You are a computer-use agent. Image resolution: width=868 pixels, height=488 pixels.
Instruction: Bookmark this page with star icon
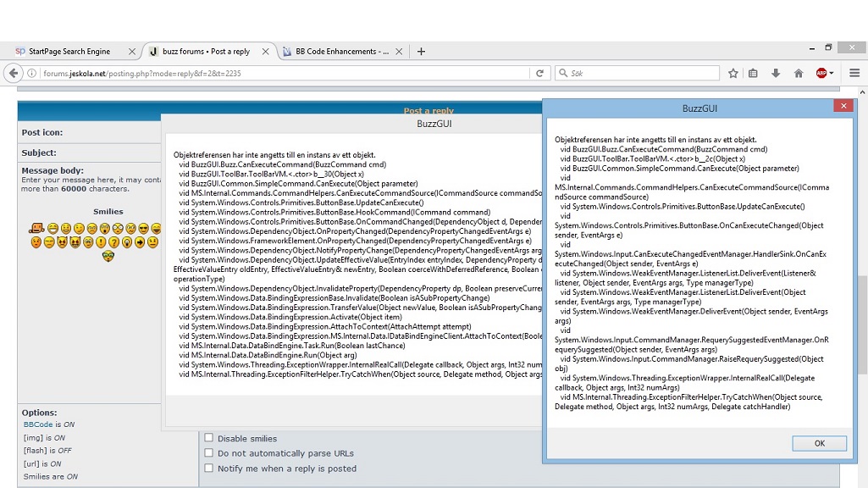(x=733, y=74)
